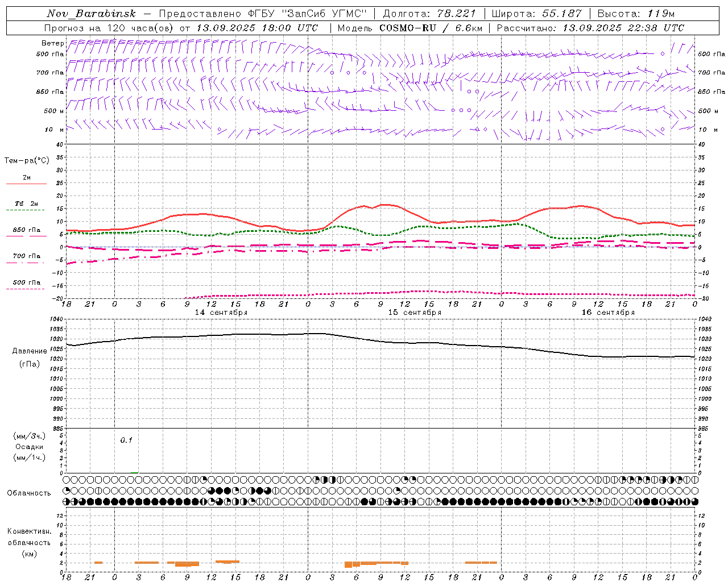Click the Давление pressure panel label

[x=29, y=351]
